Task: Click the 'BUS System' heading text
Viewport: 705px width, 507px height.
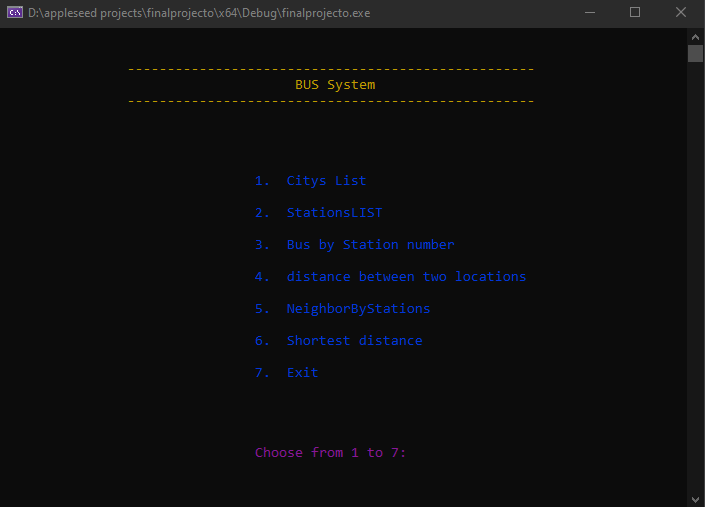Action: 335,84
